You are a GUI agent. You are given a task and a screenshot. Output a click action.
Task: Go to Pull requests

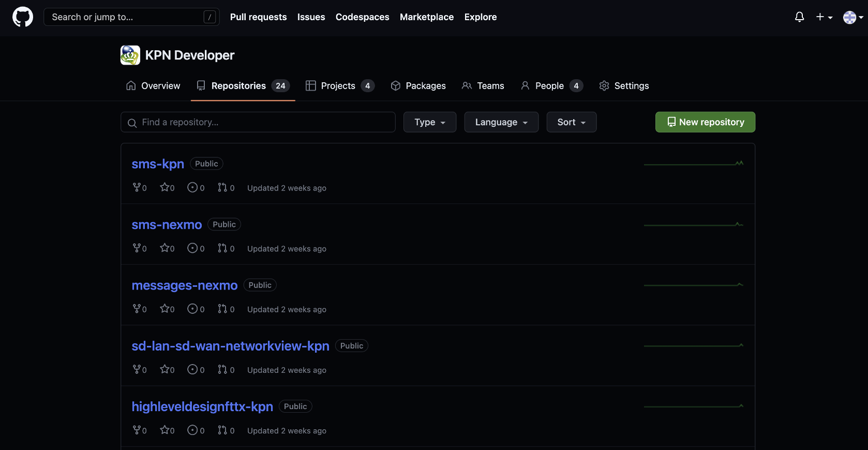click(x=258, y=17)
